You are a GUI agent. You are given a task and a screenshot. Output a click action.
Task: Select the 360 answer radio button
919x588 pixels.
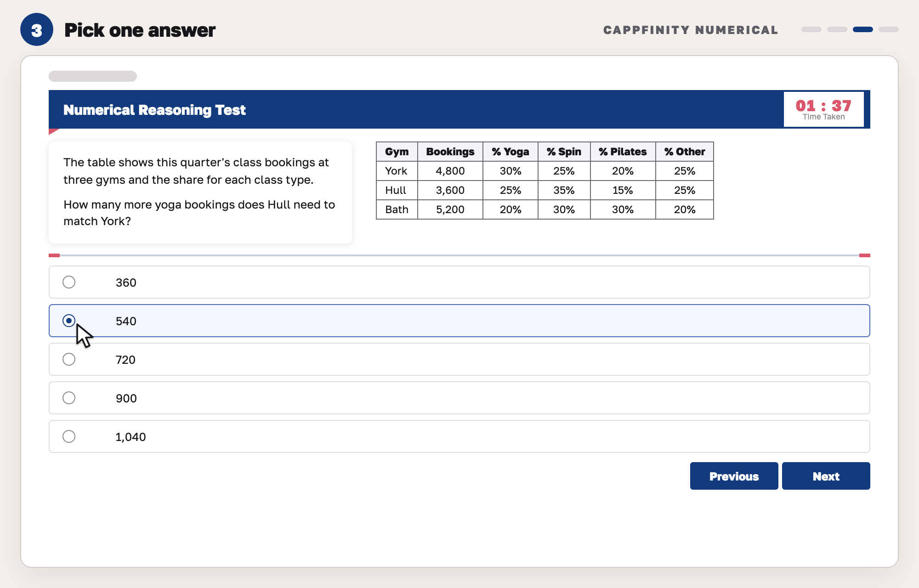click(69, 282)
